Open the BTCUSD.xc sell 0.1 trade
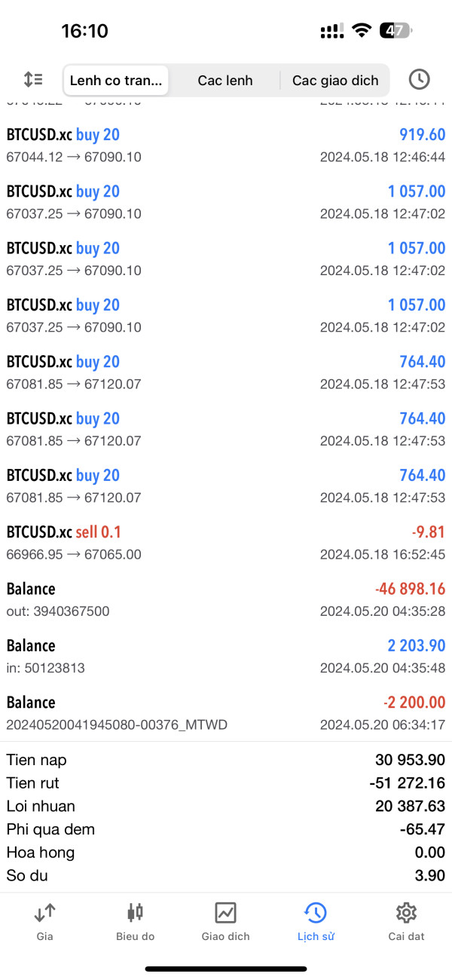 click(226, 543)
